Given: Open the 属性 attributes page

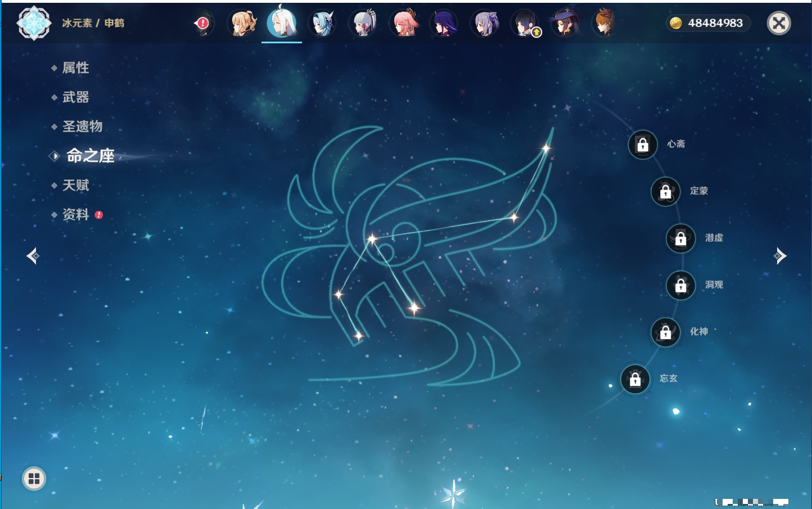Looking at the screenshot, I should 75,68.
